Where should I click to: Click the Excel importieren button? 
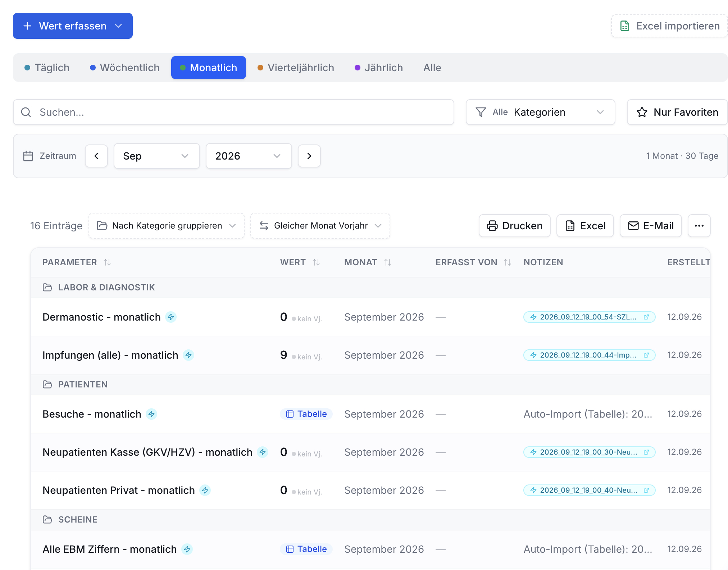670,26
